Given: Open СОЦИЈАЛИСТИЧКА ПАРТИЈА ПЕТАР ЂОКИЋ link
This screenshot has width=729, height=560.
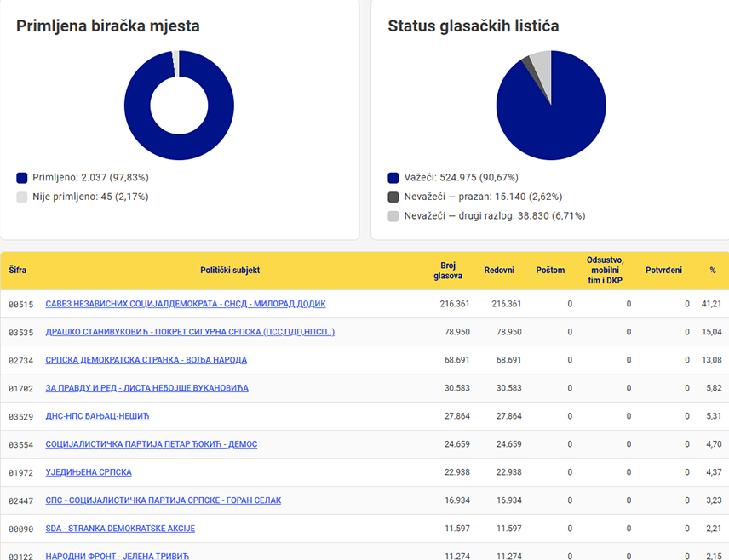Looking at the screenshot, I should (151, 444).
